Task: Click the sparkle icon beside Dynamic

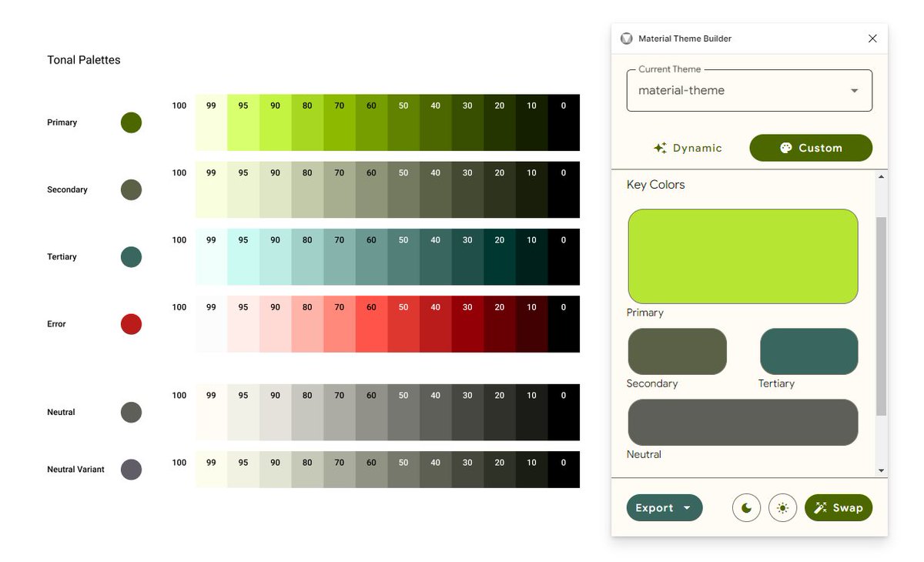Action: 660,148
